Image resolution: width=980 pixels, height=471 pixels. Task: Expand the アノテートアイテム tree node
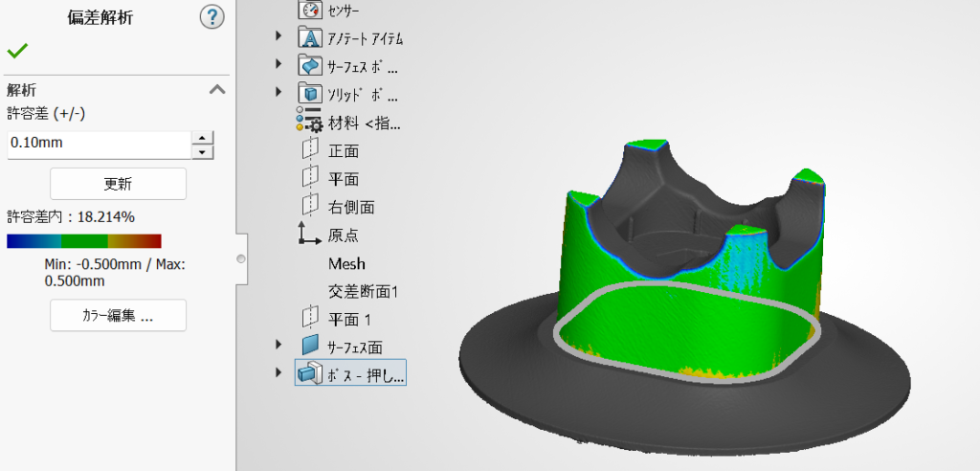pyautogui.click(x=278, y=37)
